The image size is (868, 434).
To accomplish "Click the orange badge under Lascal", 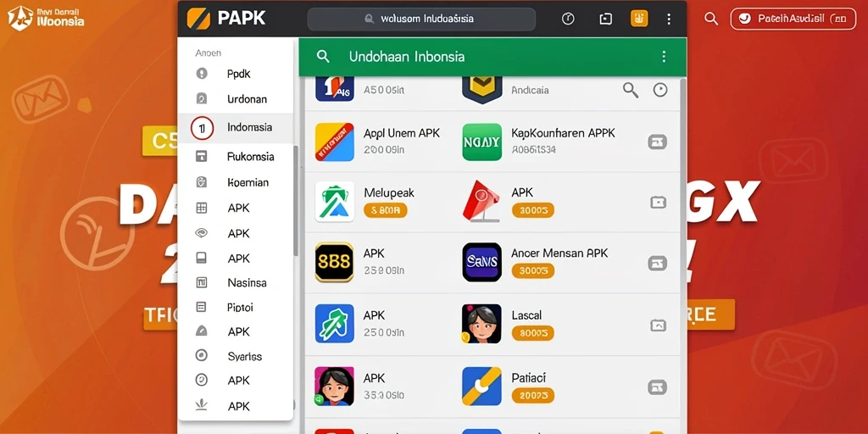I will (x=533, y=332).
